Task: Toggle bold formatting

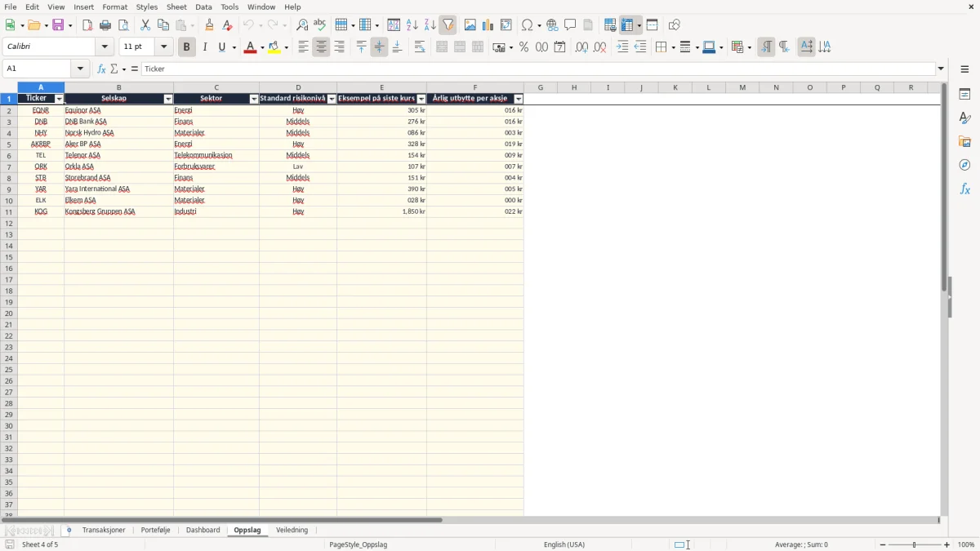Action: (x=187, y=47)
